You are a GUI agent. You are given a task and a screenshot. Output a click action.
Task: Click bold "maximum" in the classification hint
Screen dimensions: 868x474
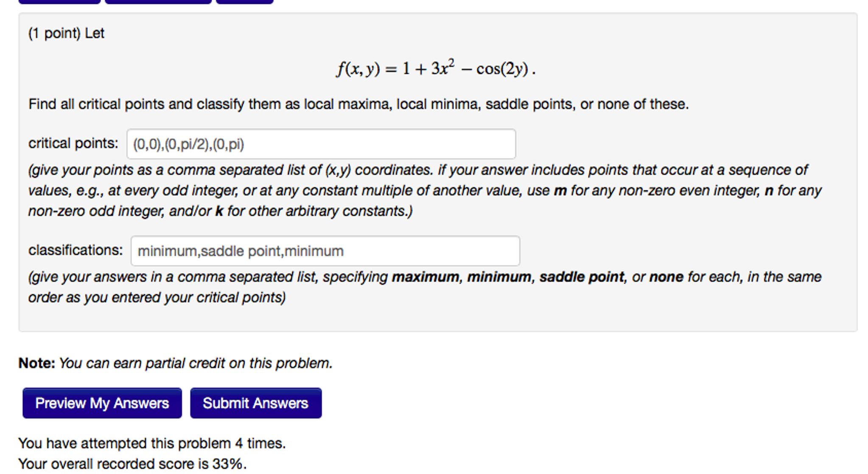pyautogui.click(x=425, y=277)
